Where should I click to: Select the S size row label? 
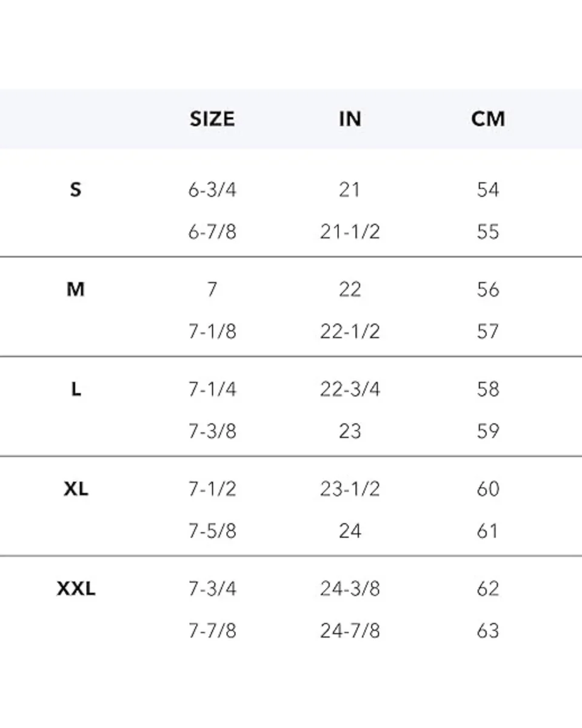click(x=75, y=190)
